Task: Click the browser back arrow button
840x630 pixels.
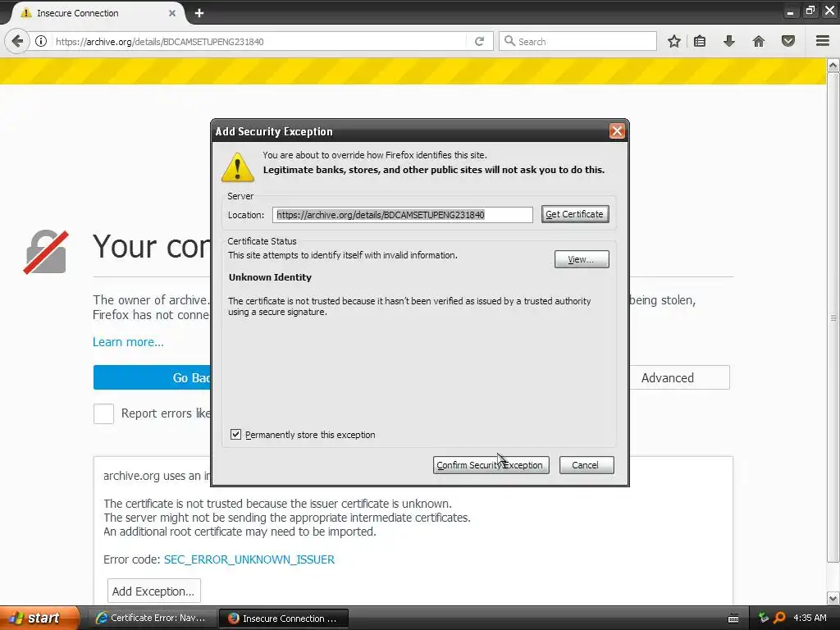Action: (x=17, y=41)
